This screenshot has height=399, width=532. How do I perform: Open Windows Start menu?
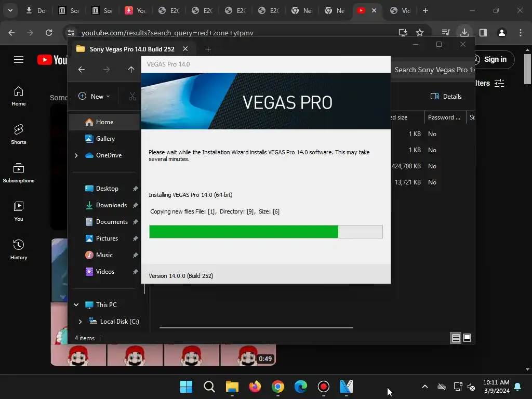coord(186,387)
